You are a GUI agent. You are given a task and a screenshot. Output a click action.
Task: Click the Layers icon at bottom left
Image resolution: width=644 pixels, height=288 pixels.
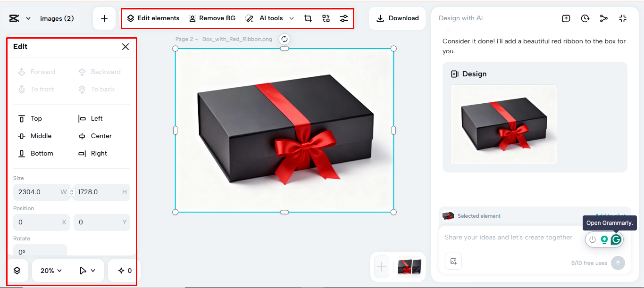pos(17,270)
